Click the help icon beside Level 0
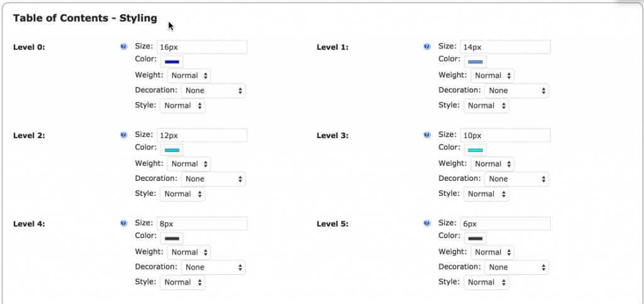 (x=123, y=46)
